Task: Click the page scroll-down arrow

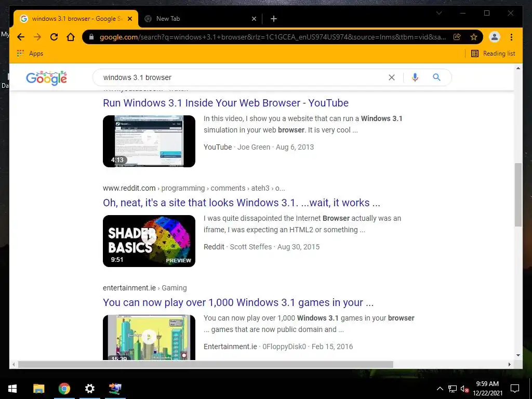Action: (x=518, y=355)
